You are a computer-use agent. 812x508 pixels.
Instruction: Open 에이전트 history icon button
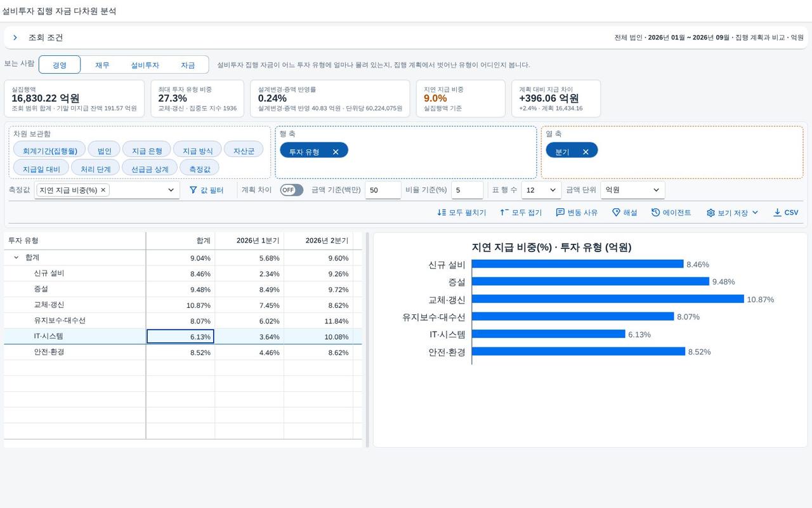click(x=671, y=213)
